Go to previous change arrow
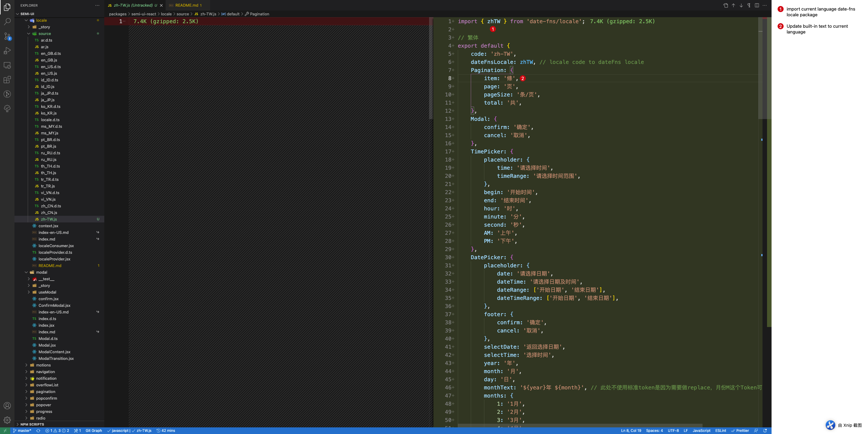Image resolution: width=868 pixels, height=434 pixels. click(733, 5)
